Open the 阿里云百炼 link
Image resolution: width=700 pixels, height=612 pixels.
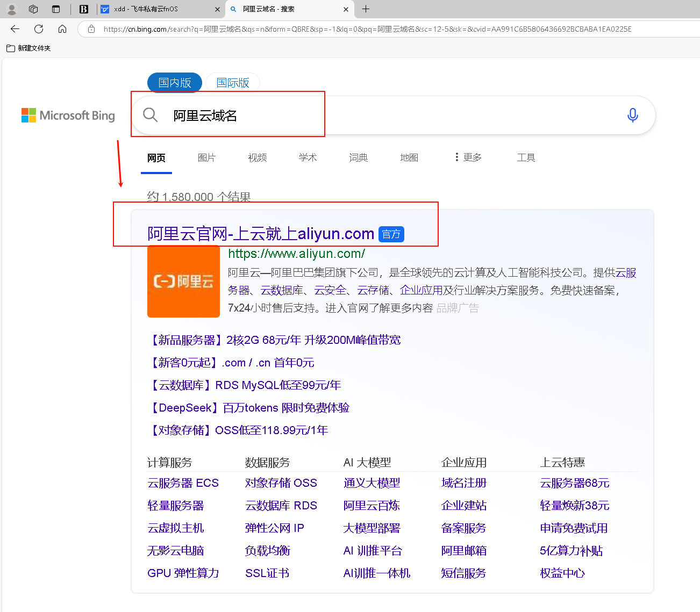coord(372,506)
